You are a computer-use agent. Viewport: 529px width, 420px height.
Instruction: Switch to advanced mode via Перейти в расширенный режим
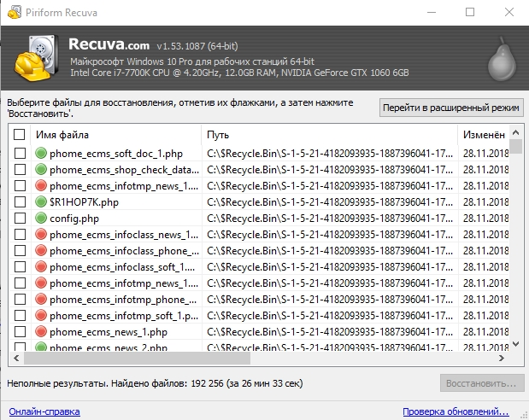[x=451, y=108]
